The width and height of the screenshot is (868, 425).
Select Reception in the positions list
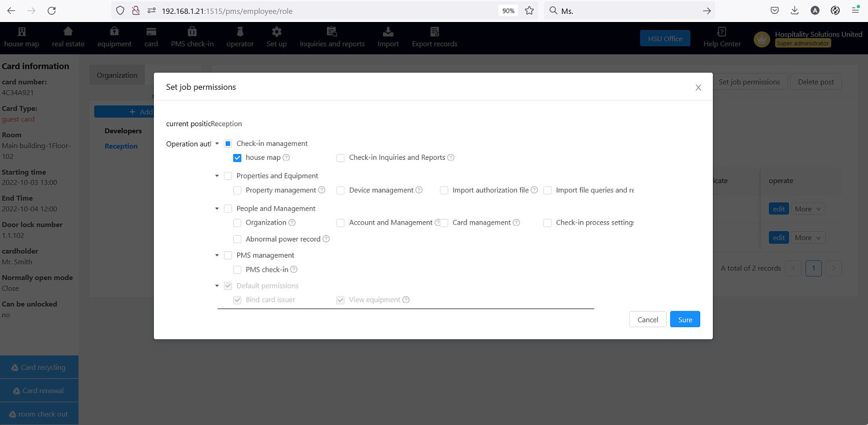click(121, 146)
